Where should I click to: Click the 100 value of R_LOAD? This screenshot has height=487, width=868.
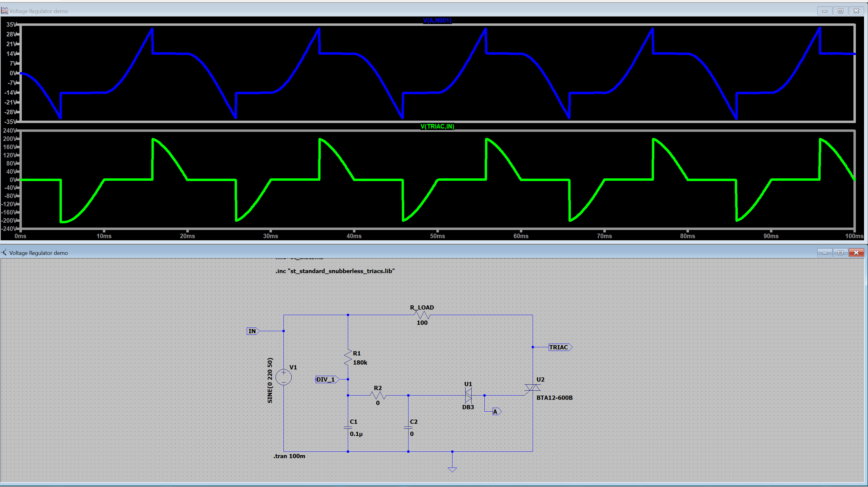pos(422,323)
